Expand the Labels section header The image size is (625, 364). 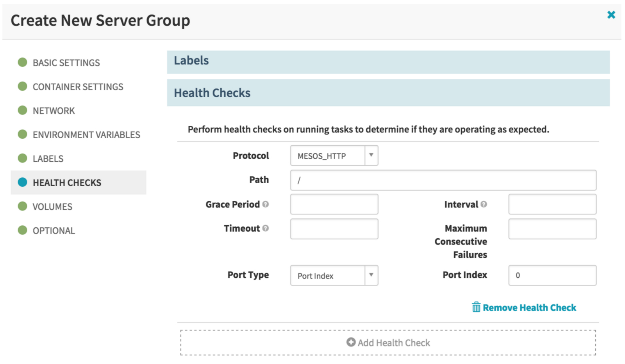388,62
